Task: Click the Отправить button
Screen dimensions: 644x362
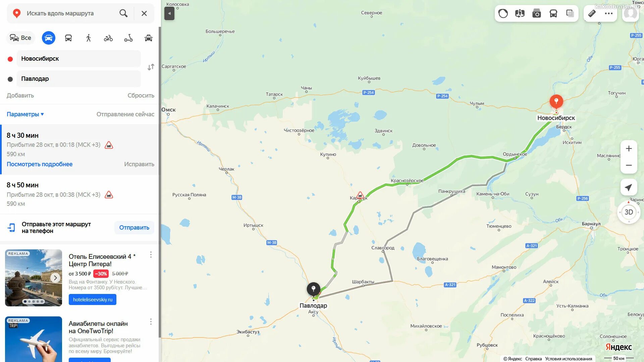Action: tap(134, 228)
